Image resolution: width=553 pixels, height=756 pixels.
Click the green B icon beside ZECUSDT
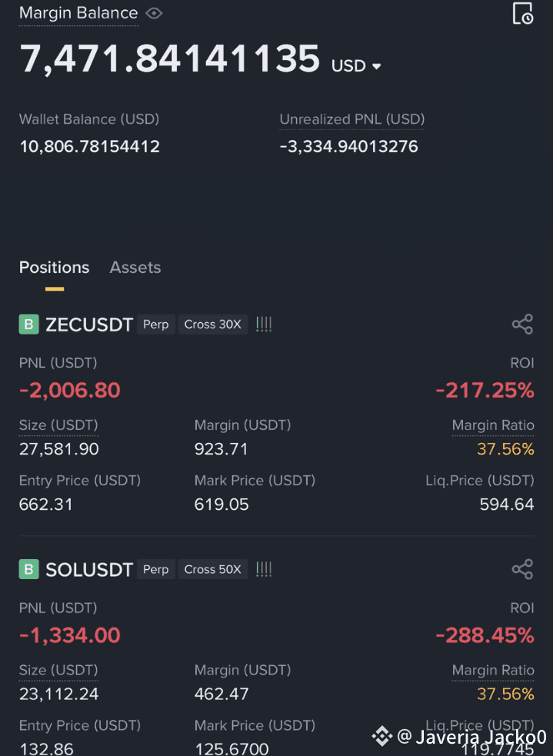(29, 325)
